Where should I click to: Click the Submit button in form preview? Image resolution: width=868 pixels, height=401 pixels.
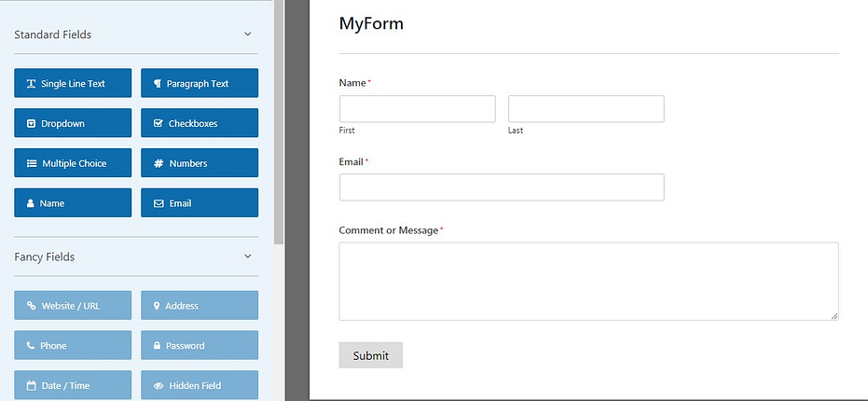point(371,355)
